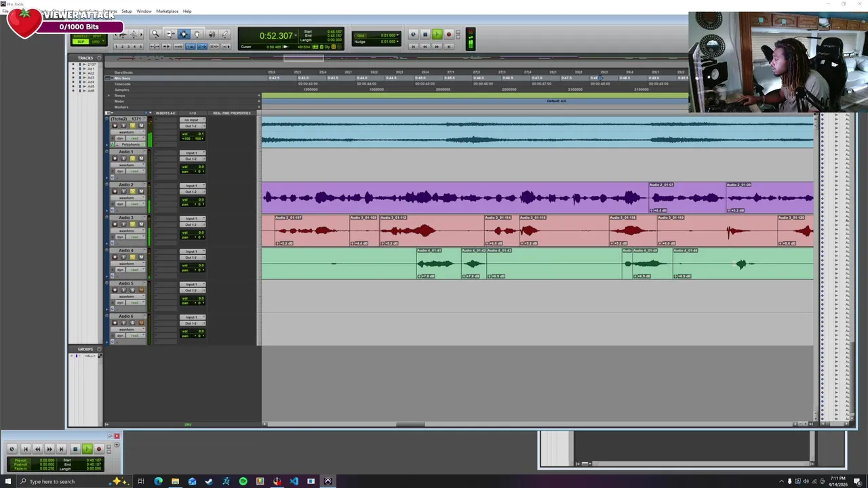Toggle online button in main toolbar transport
This screenshot has width=868, height=488.
pyautogui.click(x=414, y=35)
